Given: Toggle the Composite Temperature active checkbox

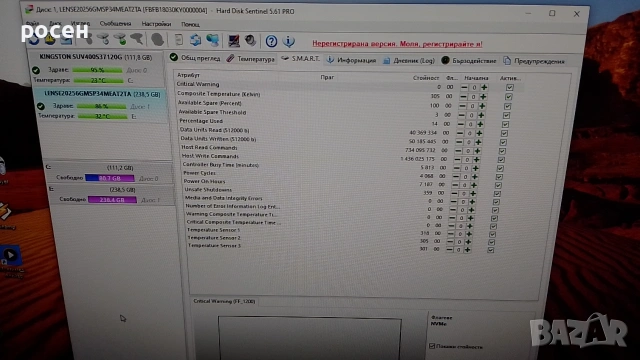Looking at the screenshot, I should pos(509,97).
